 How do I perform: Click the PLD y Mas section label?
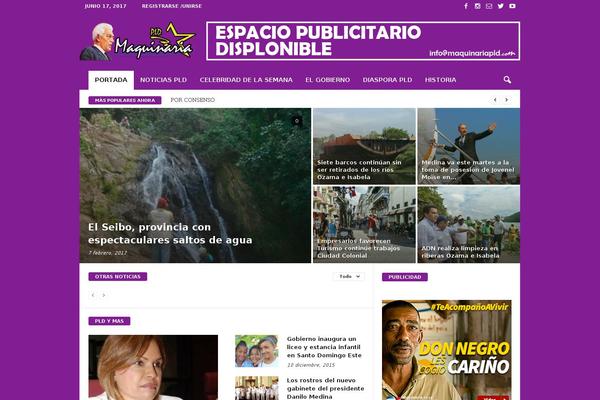click(109, 321)
